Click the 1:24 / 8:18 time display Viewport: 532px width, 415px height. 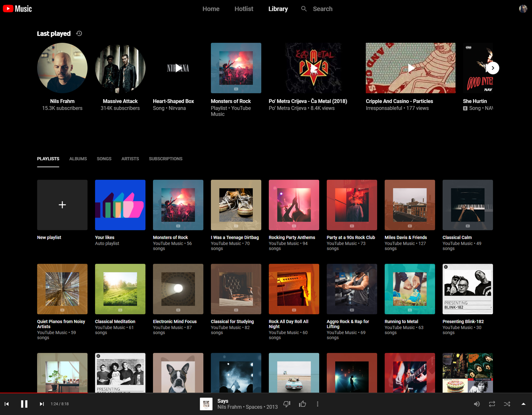[x=60, y=404]
